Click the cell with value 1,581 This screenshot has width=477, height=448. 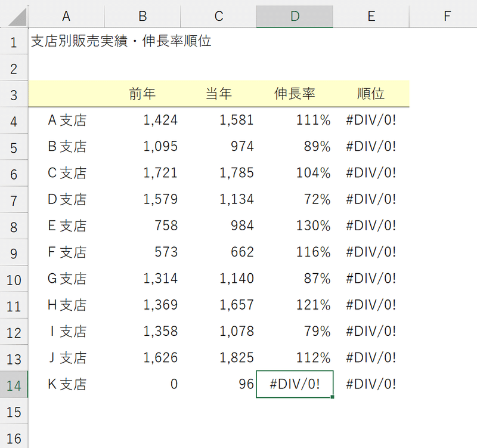click(x=219, y=121)
